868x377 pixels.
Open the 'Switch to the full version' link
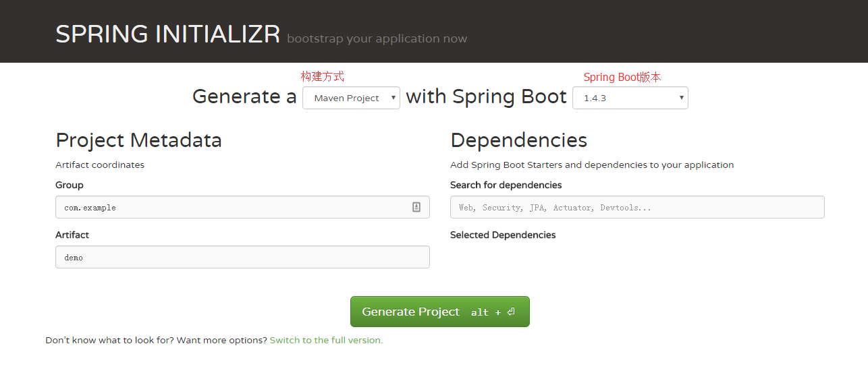coord(326,341)
